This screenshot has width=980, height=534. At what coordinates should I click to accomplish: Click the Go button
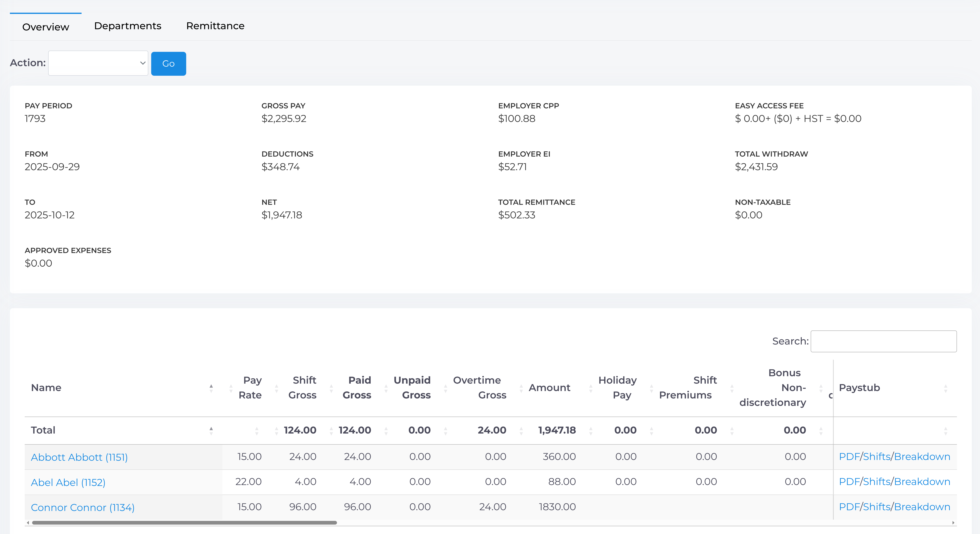(169, 64)
